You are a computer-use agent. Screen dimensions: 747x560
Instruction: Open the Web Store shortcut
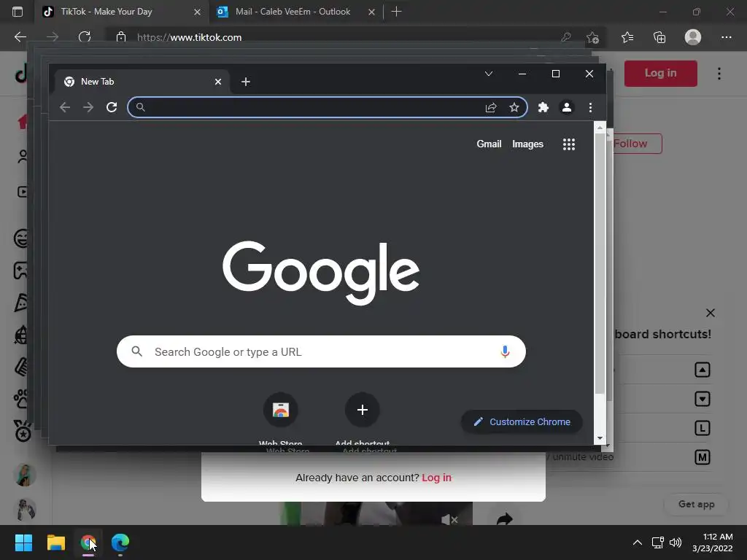pyautogui.click(x=281, y=410)
